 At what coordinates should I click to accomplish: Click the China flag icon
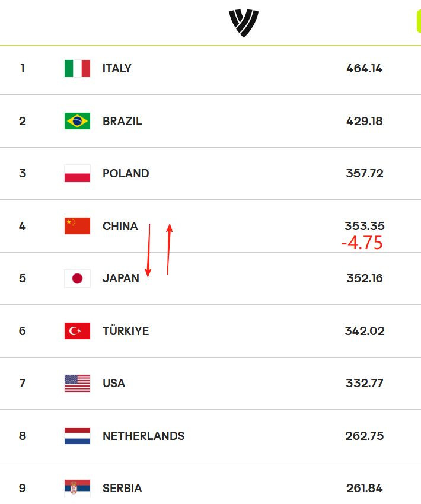(77, 226)
